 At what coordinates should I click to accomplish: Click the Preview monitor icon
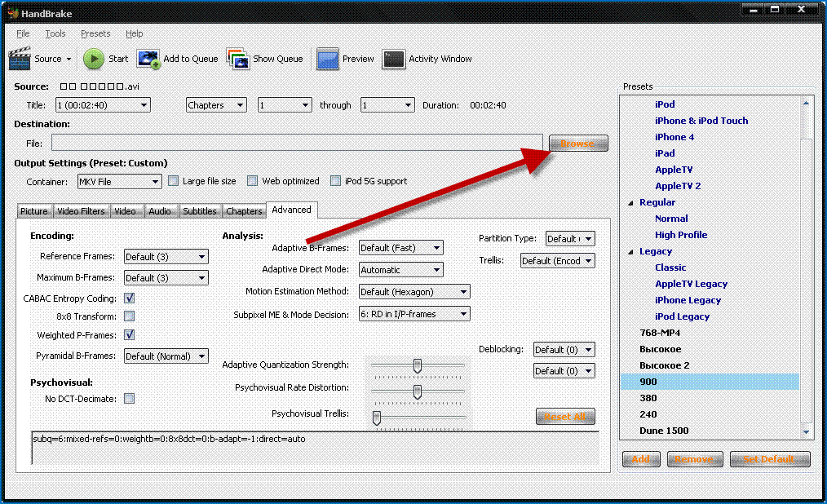click(328, 59)
